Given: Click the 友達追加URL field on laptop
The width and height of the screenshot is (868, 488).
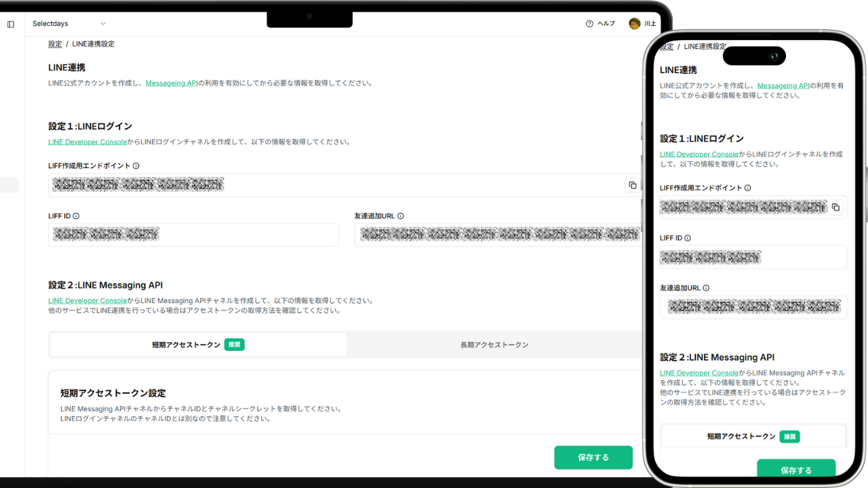Looking at the screenshot, I should (498, 235).
